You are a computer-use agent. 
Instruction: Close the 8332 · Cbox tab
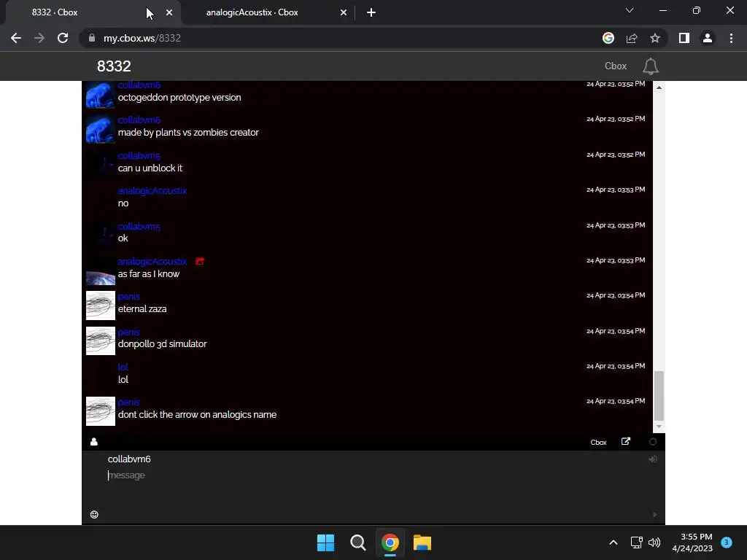pos(169,12)
